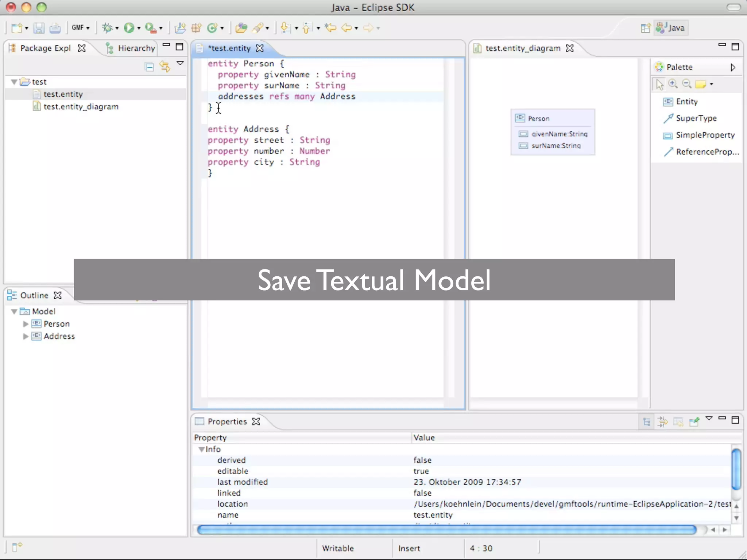Collapse the Palette panel arrow

(x=733, y=67)
